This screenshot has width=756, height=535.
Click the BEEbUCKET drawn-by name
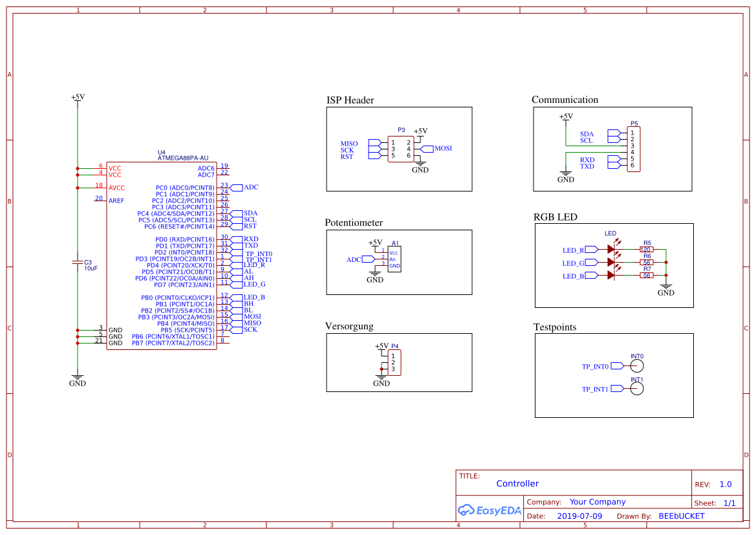coord(682,516)
